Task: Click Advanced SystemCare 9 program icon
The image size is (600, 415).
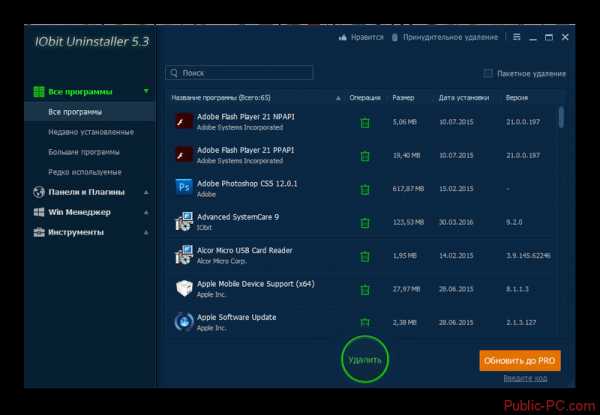Action: click(184, 221)
